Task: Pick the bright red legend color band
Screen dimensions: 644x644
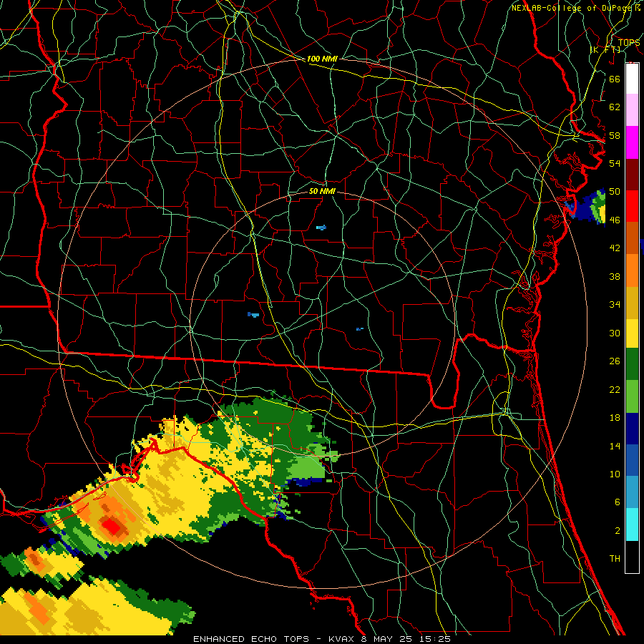Action: (x=632, y=206)
